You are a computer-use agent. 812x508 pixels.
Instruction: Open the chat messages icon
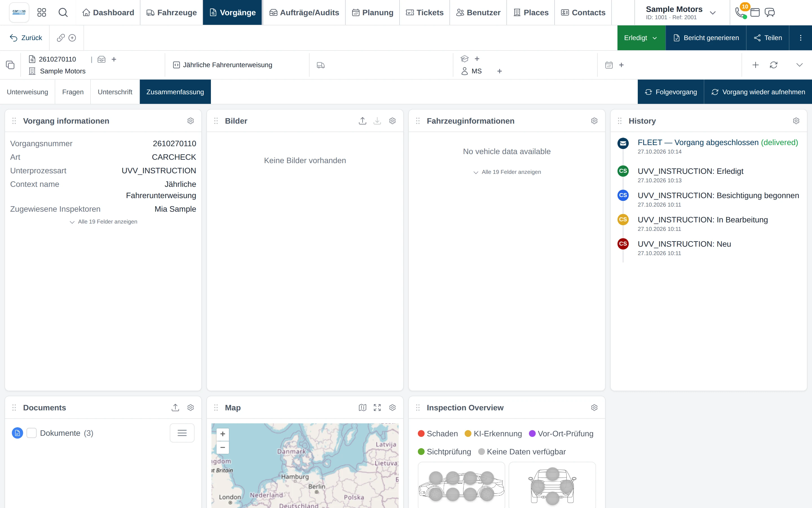pos(769,12)
